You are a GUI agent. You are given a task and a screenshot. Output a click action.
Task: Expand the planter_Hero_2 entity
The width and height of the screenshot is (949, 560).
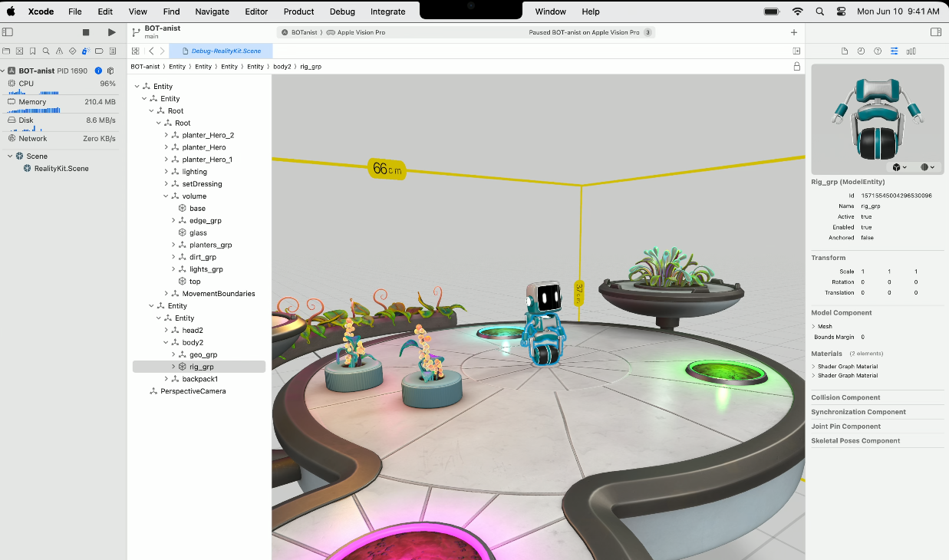click(x=166, y=135)
